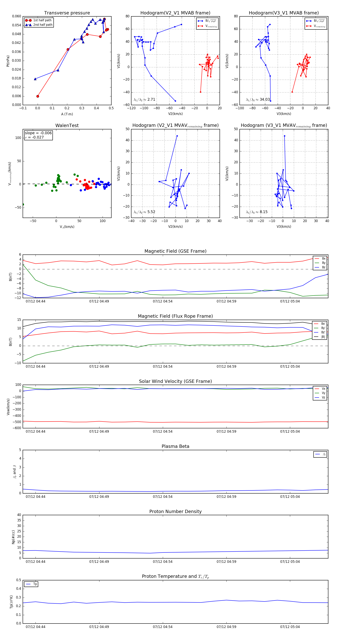The width and height of the screenshot is (351, 644).
Task: Click the V2_V1 MVAV remaining frame hodogram title
Action: (175, 125)
